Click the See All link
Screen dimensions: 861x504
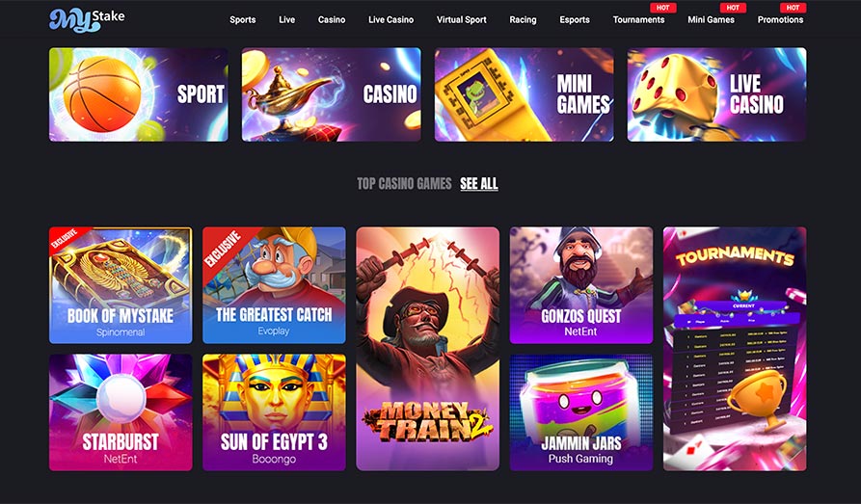479,183
